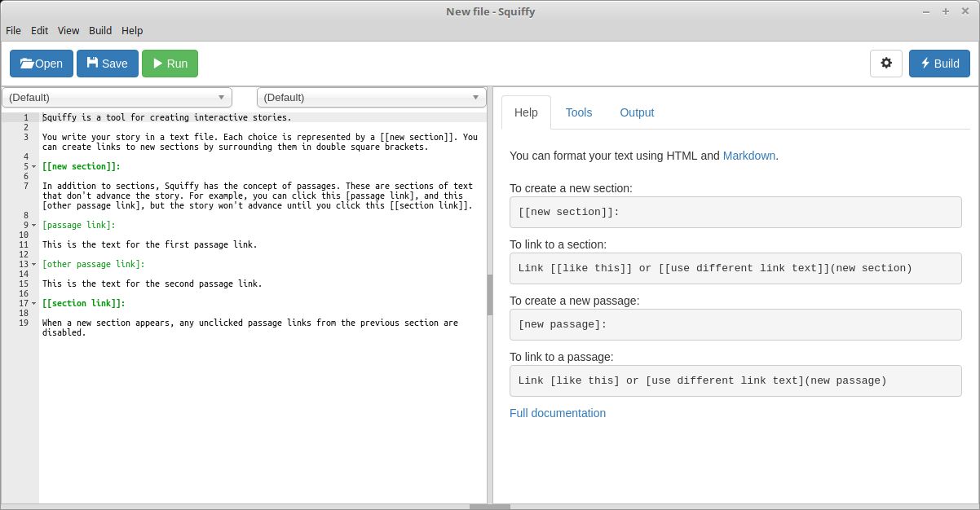The width and height of the screenshot is (980, 510).
Task: Click the [[new section]]: heading in editor
Action: (81, 166)
